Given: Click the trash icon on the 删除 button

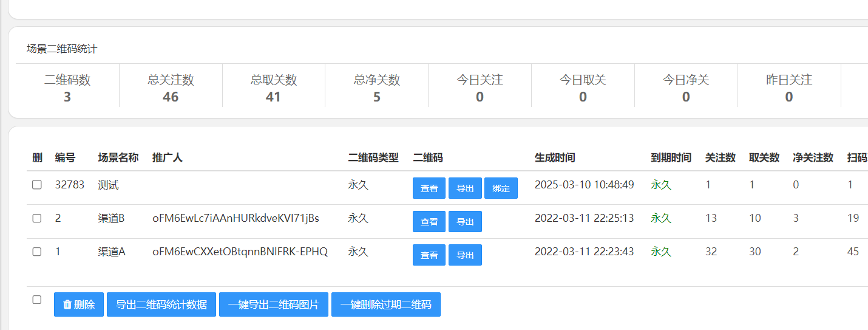Looking at the screenshot, I should [67, 305].
